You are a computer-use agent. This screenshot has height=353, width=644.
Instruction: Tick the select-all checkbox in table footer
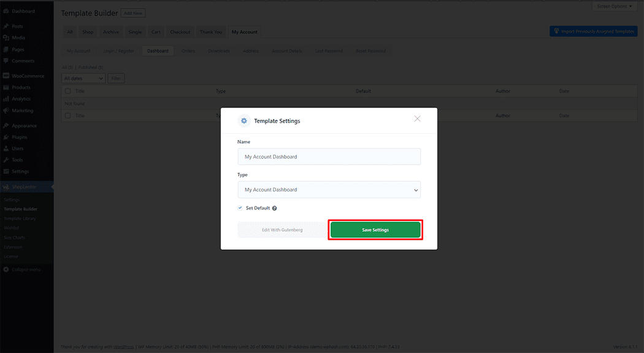(68, 115)
